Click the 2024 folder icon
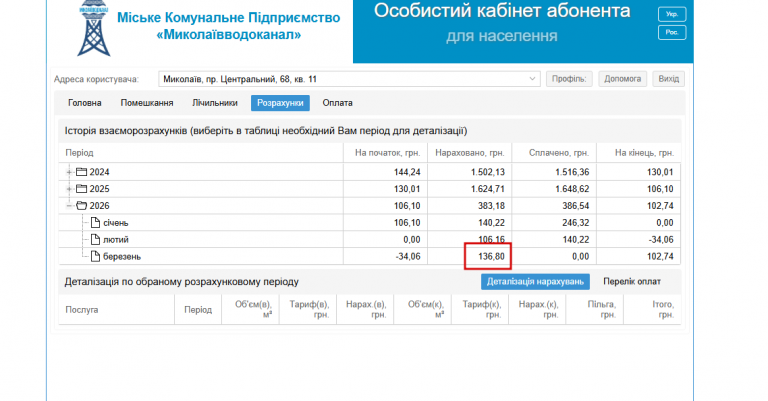Viewport: 768px width, 401px height. [x=81, y=172]
